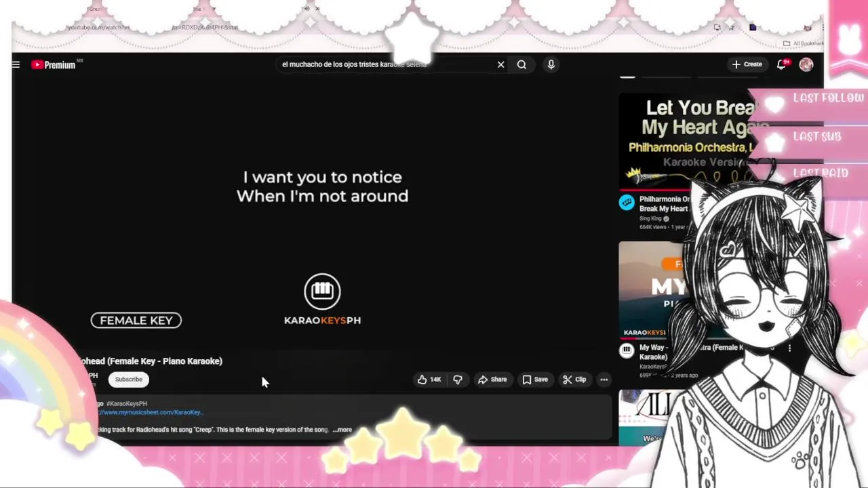Open the All Bookmarks folder
This screenshot has width=868, height=488.
[803, 43]
